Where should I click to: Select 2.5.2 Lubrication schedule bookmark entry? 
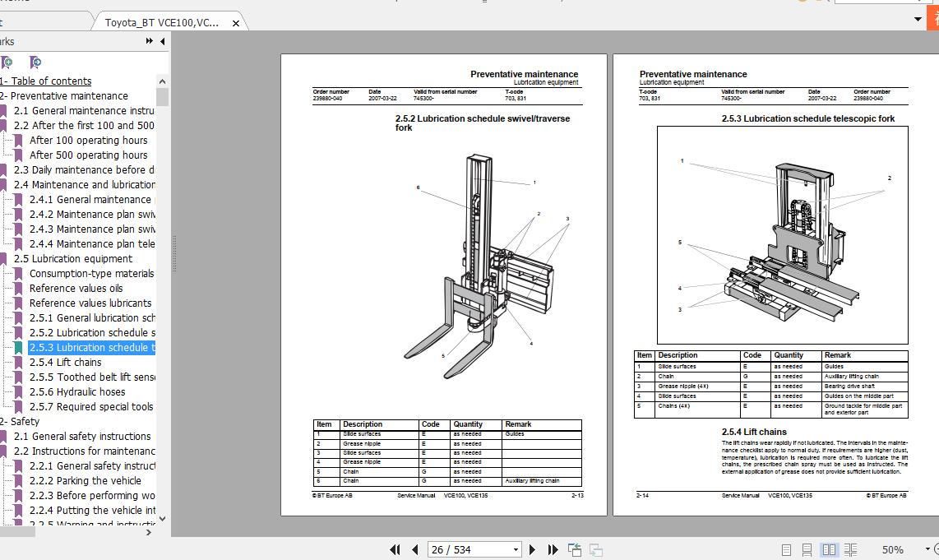tap(90, 332)
